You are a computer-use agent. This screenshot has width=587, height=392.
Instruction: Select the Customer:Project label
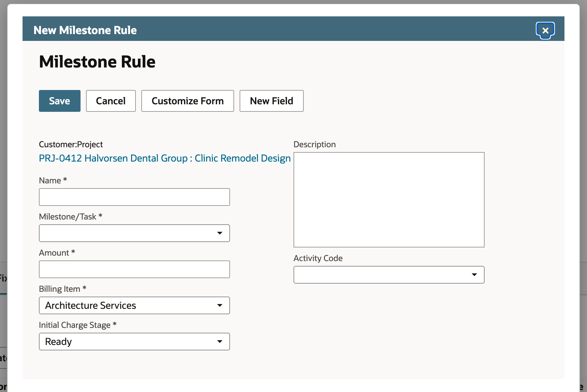tap(71, 144)
